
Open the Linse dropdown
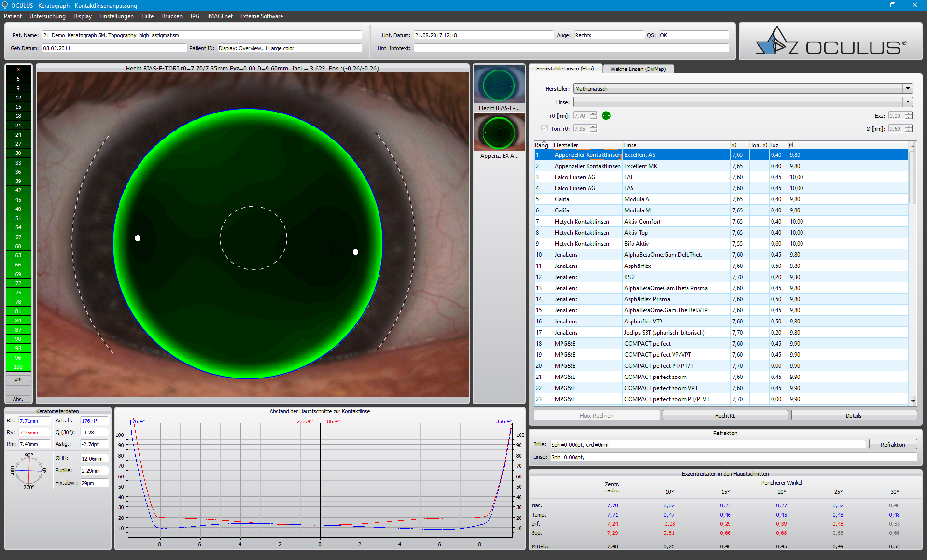908,102
